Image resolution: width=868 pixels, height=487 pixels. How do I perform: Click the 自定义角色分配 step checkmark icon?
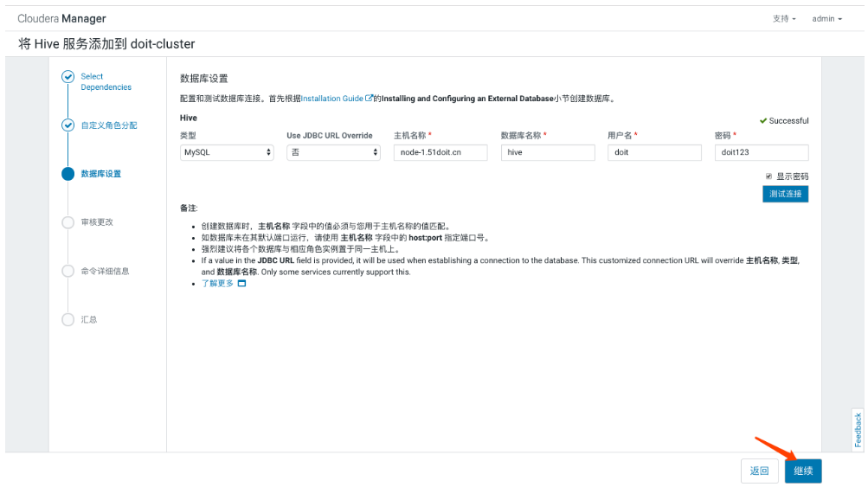point(68,125)
